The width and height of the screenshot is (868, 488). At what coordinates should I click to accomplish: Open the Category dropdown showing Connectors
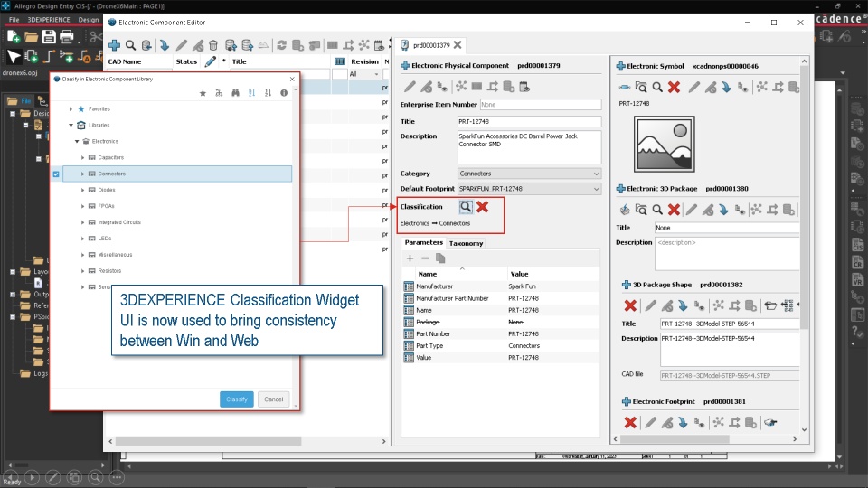point(529,174)
